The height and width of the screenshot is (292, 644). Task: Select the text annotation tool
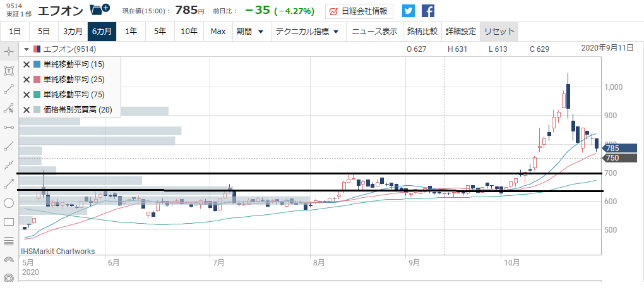(x=9, y=70)
